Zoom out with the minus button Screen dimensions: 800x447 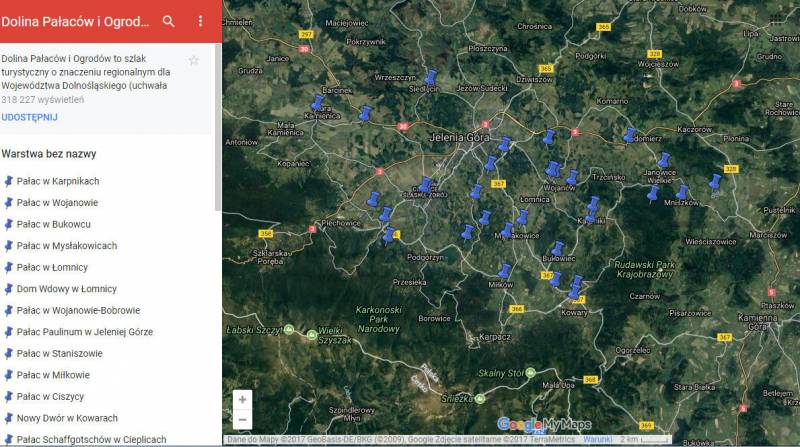coord(242,420)
